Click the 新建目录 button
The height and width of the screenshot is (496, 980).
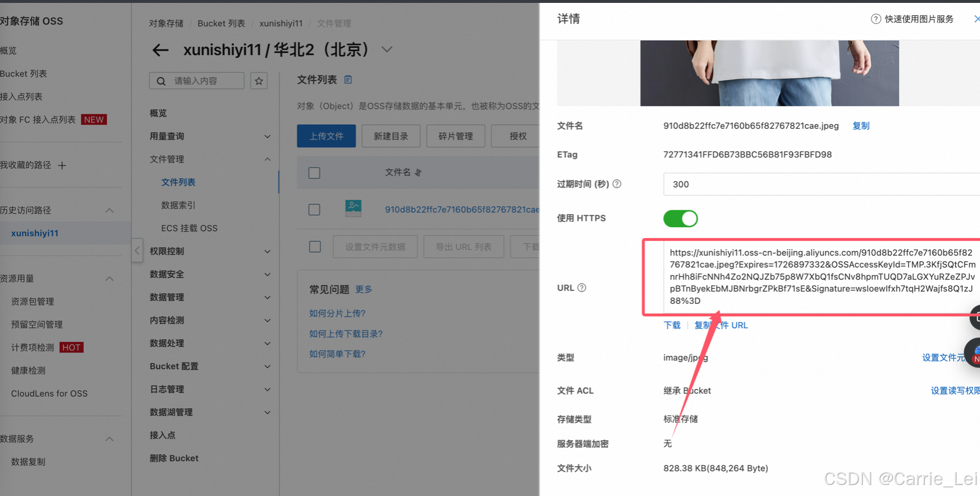391,136
